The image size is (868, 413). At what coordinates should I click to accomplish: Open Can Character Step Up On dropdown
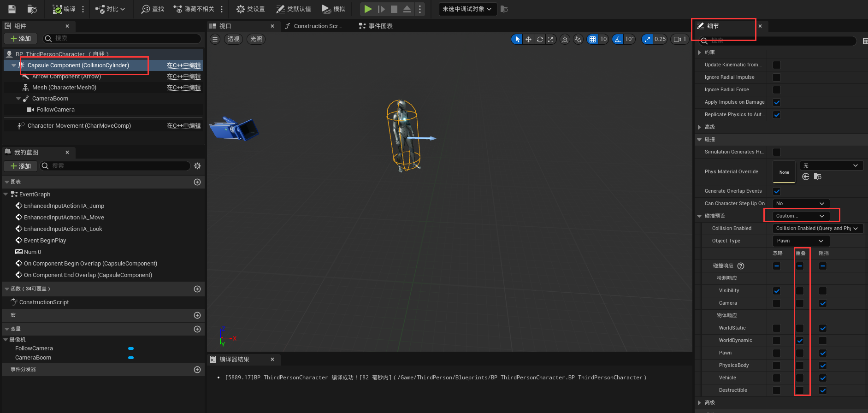click(801, 203)
